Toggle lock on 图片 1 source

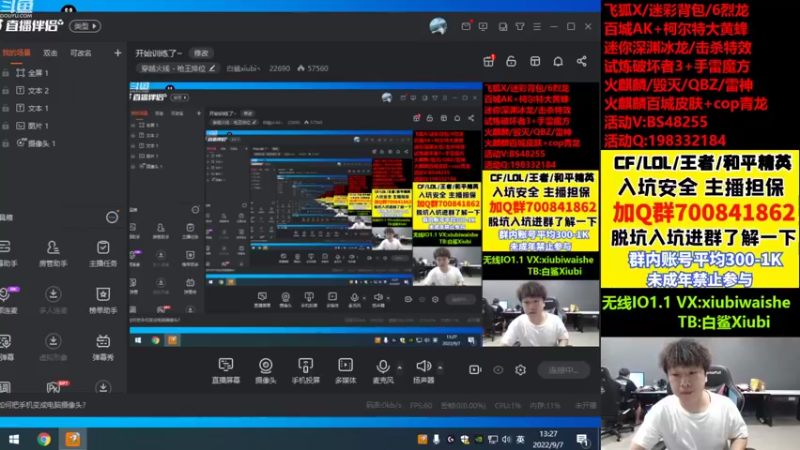click(x=5, y=126)
